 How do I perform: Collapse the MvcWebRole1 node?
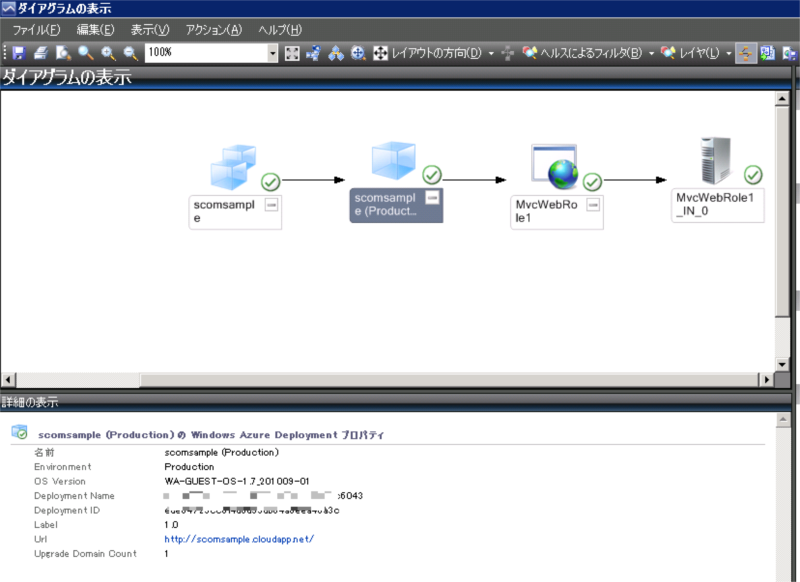tap(593, 204)
